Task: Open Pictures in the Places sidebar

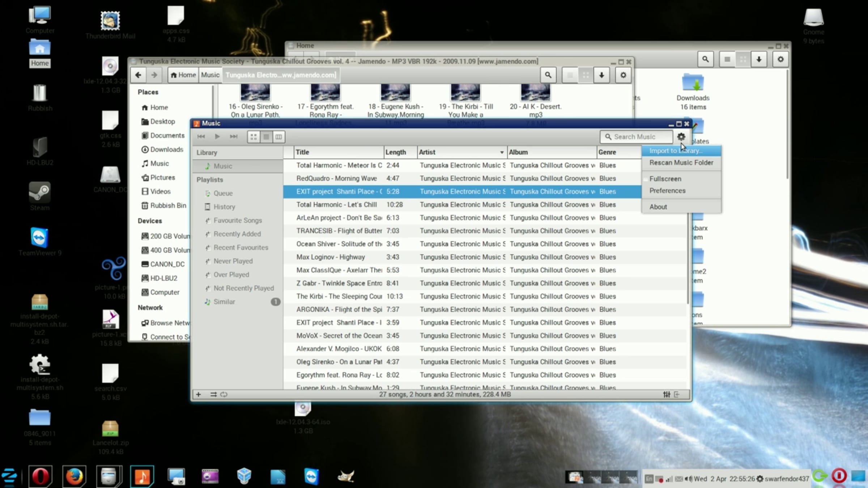Action: coord(159,177)
